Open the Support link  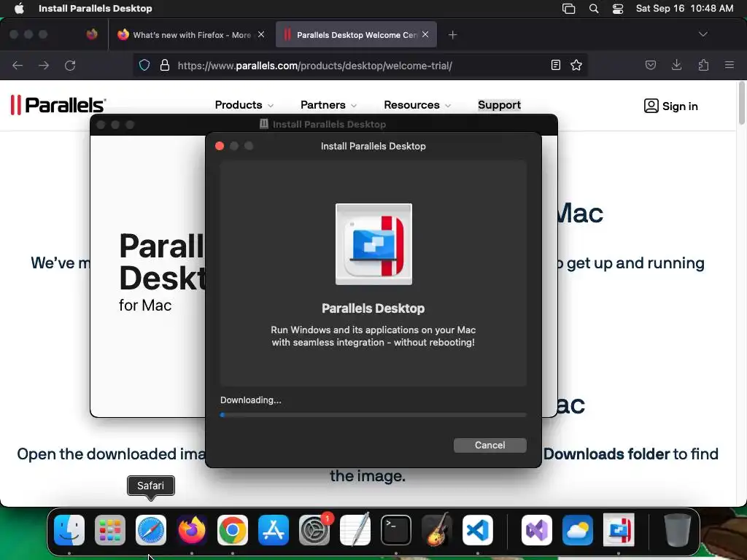point(499,105)
